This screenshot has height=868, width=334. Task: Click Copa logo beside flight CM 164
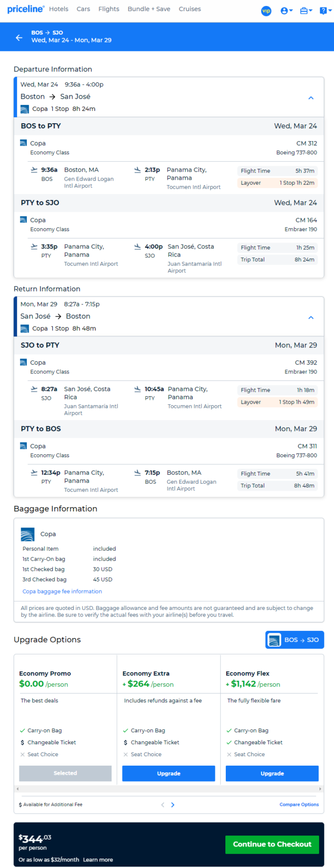23,220
